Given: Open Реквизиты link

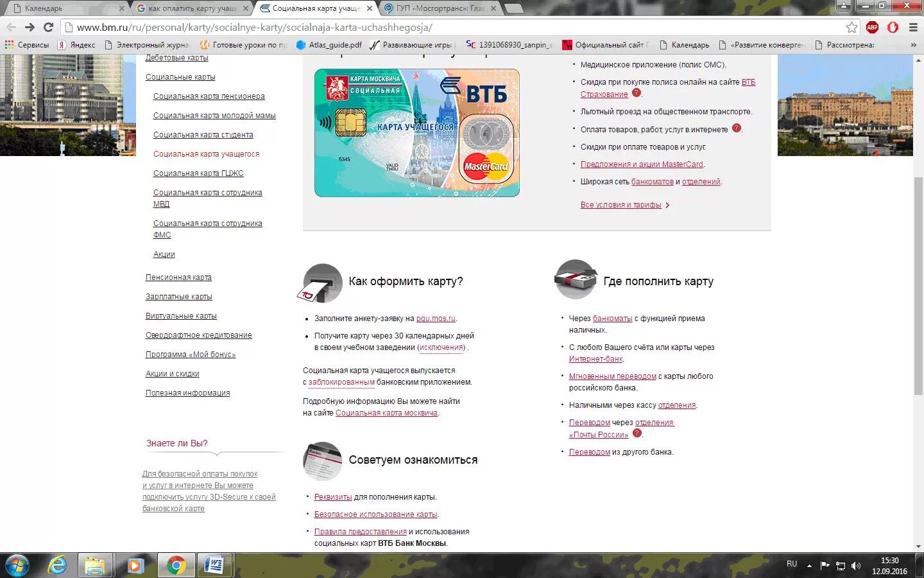Looking at the screenshot, I should [x=333, y=497].
